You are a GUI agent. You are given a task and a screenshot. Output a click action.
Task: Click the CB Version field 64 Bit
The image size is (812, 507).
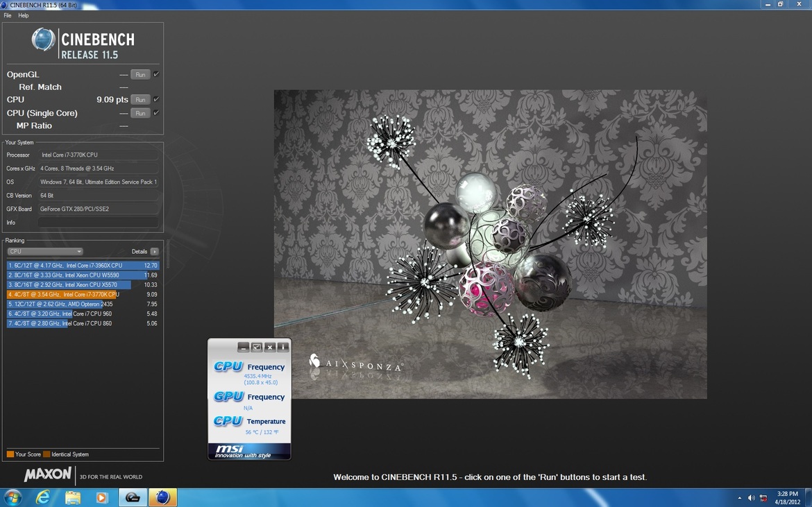(x=99, y=195)
